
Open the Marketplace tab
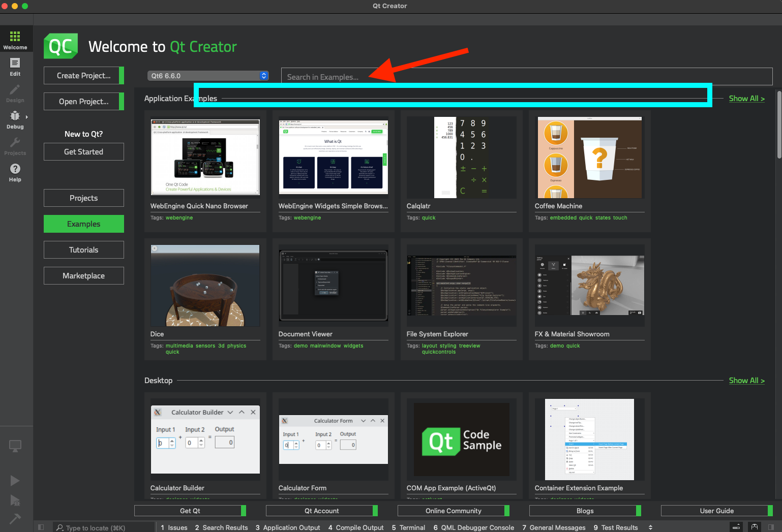pos(84,275)
